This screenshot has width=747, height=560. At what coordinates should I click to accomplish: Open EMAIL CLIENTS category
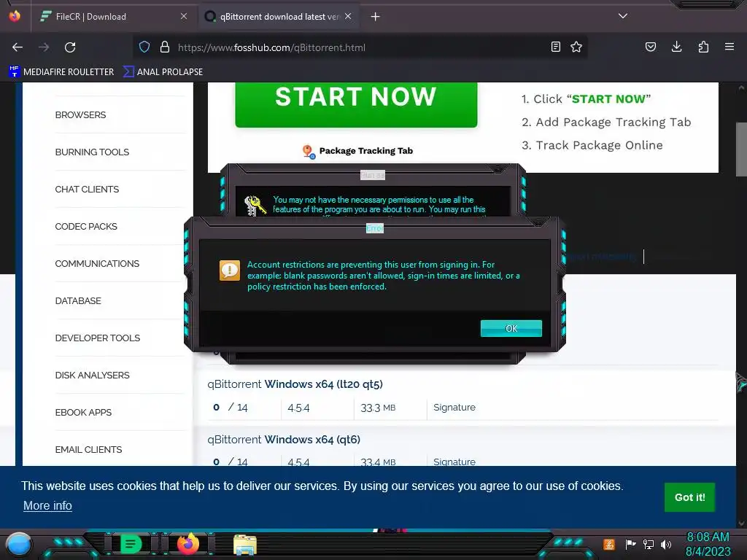tap(88, 449)
